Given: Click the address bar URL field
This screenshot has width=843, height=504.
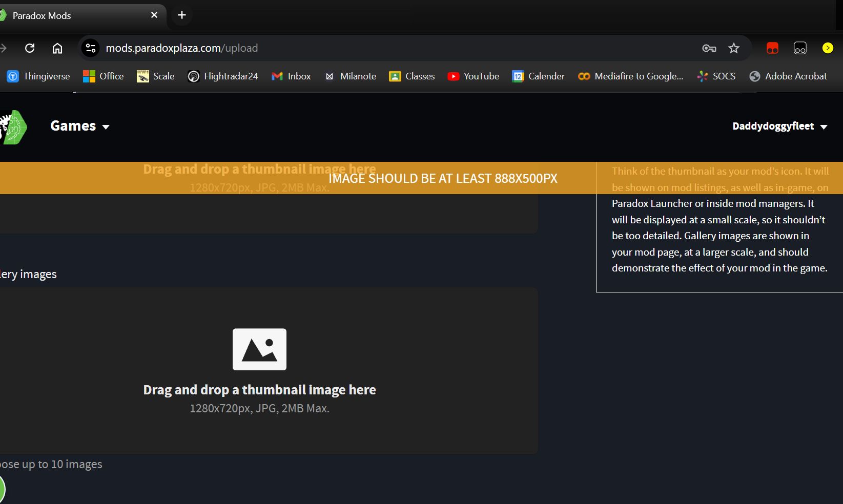Looking at the screenshot, I should pos(359,48).
